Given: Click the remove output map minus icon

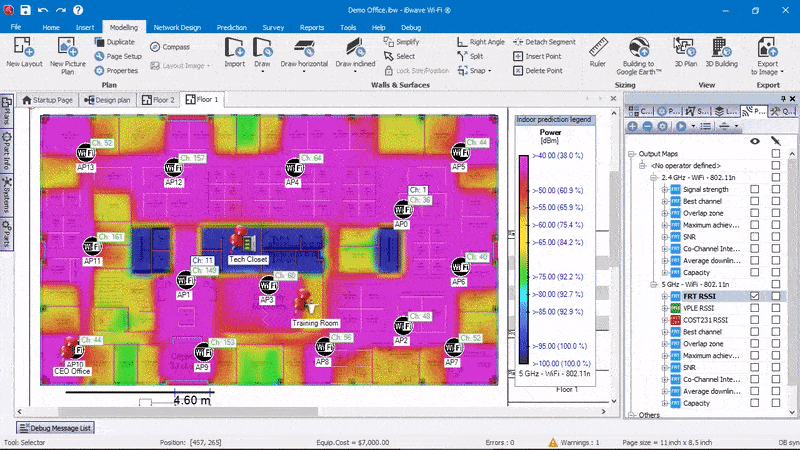Looking at the screenshot, I should [647, 126].
